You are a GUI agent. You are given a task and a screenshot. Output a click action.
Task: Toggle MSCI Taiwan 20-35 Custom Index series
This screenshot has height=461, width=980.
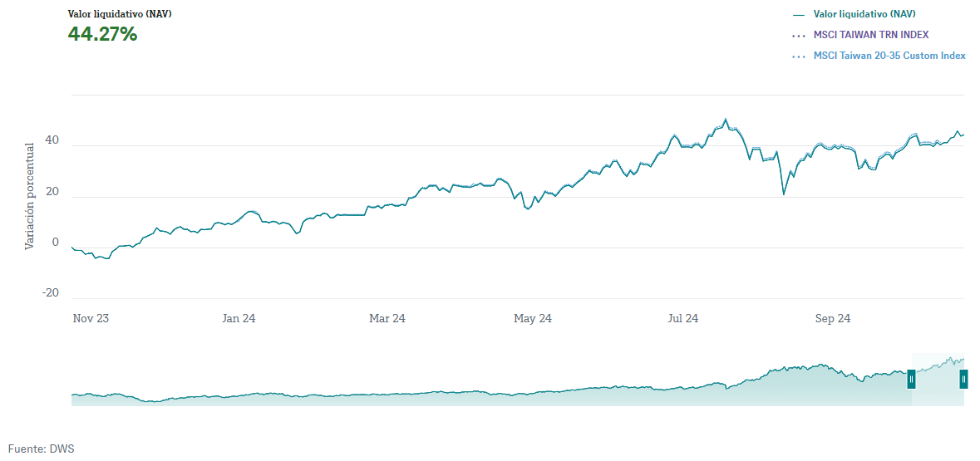[889, 56]
